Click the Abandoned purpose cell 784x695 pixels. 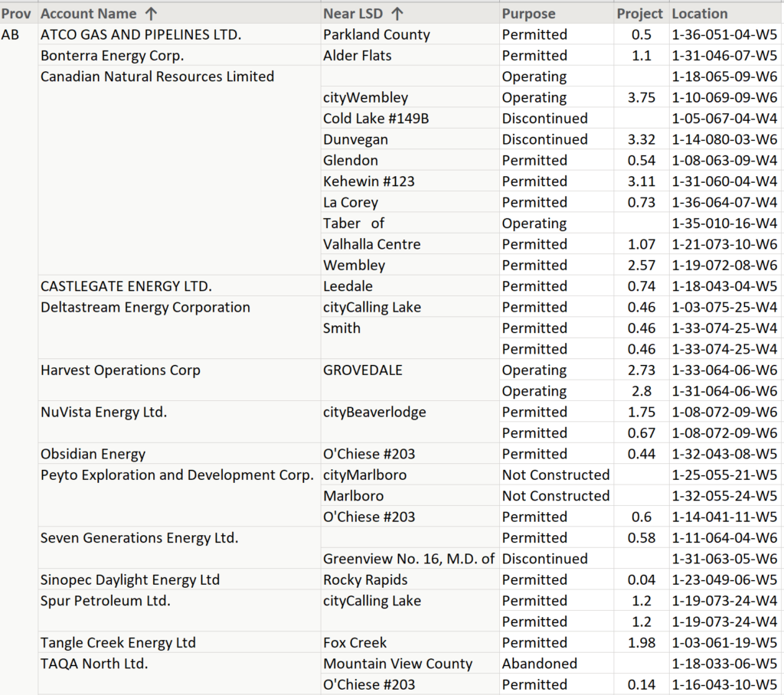pos(540,664)
